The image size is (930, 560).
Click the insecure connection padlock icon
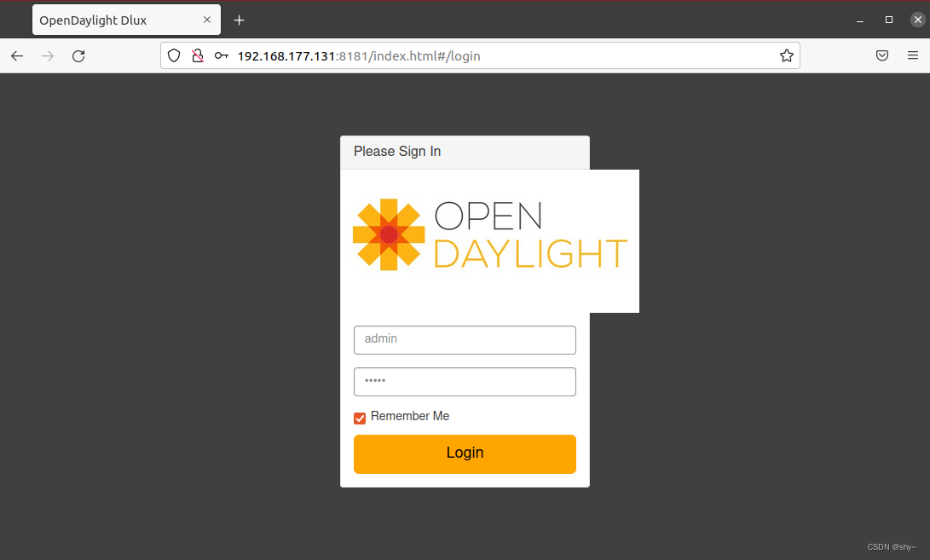(x=198, y=55)
